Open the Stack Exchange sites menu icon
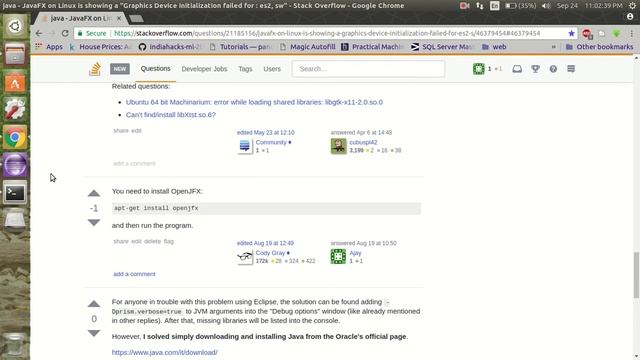 pos(571,69)
